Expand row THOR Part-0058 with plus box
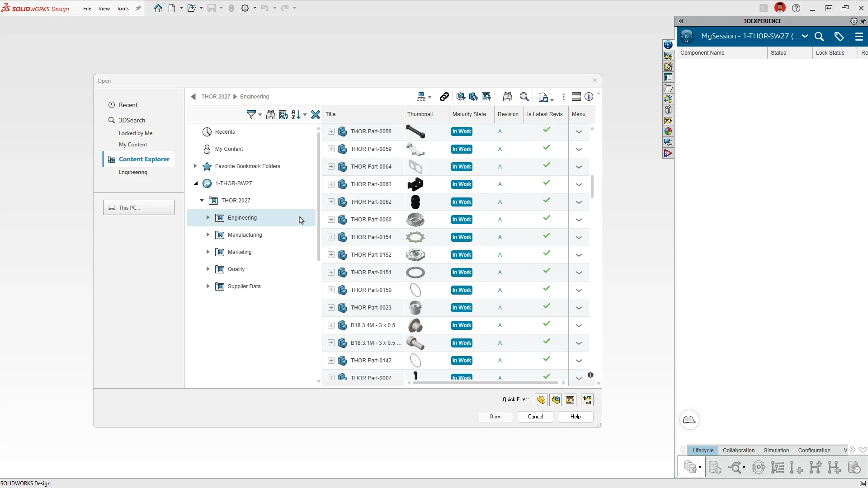The height and width of the screenshot is (488, 868). click(x=331, y=131)
